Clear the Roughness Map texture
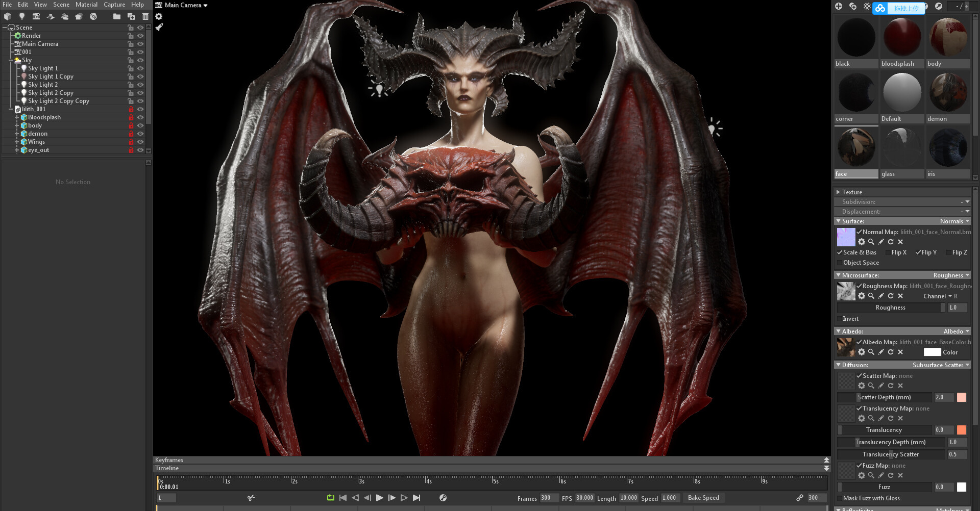 pyautogui.click(x=900, y=296)
